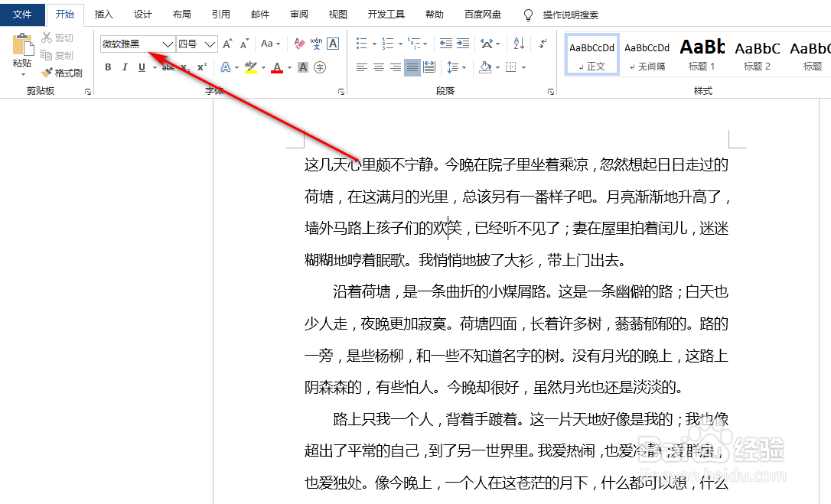Apply character shading with the gray A icon

point(302,67)
